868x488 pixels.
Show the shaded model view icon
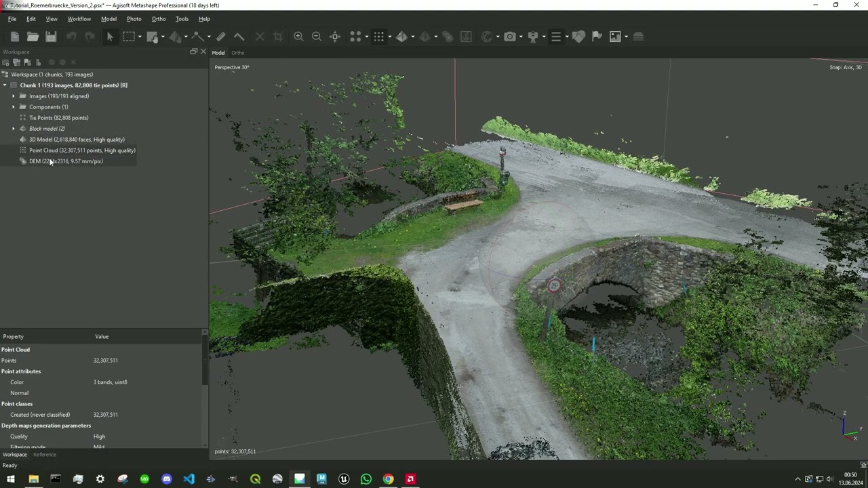point(401,37)
